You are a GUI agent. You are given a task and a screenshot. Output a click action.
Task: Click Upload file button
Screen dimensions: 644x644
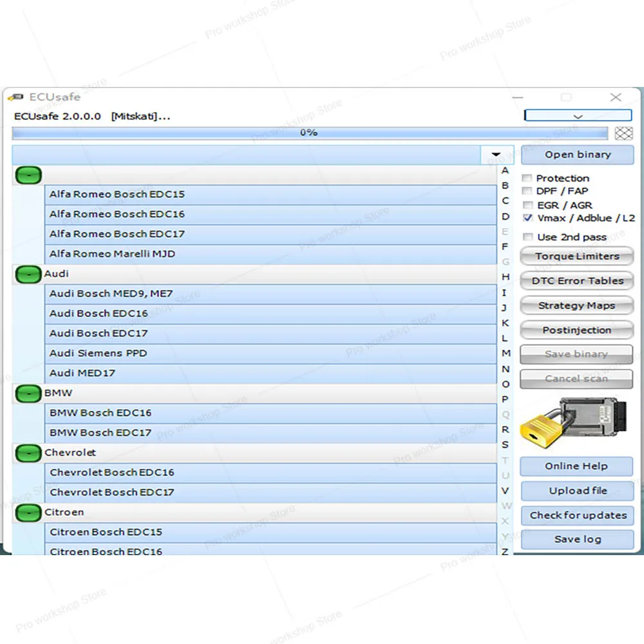(578, 491)
